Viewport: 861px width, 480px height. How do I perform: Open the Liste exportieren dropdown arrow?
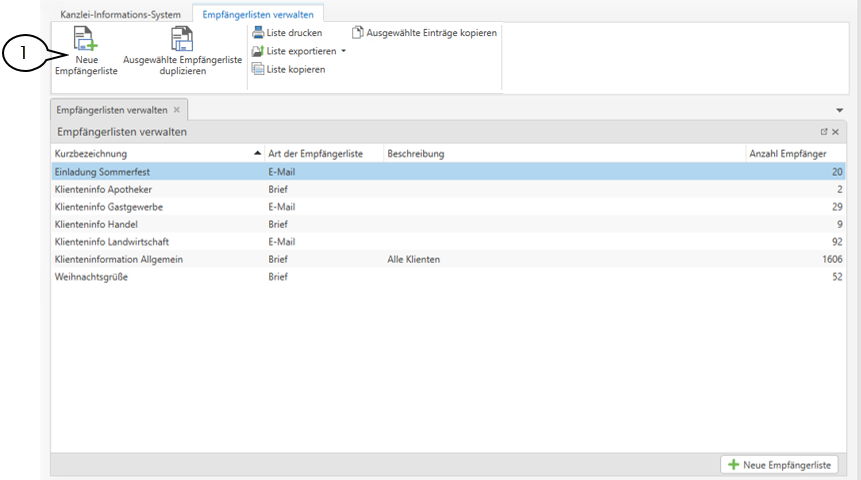(343, 51)
